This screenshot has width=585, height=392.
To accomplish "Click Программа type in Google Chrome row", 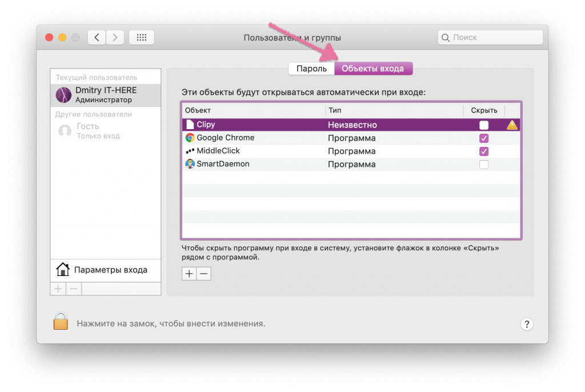I will [351, 138].
